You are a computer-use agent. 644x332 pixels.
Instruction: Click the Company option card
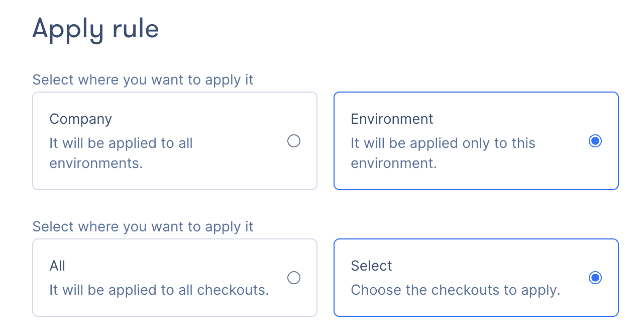click(x=174, y=141)
